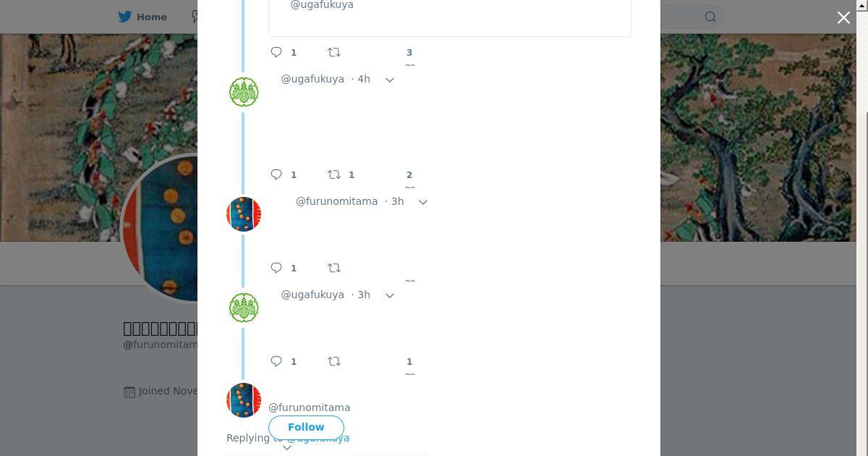
Task: Reply to the @ugafukuya 3h tweet
Action: tap(276, 361)
